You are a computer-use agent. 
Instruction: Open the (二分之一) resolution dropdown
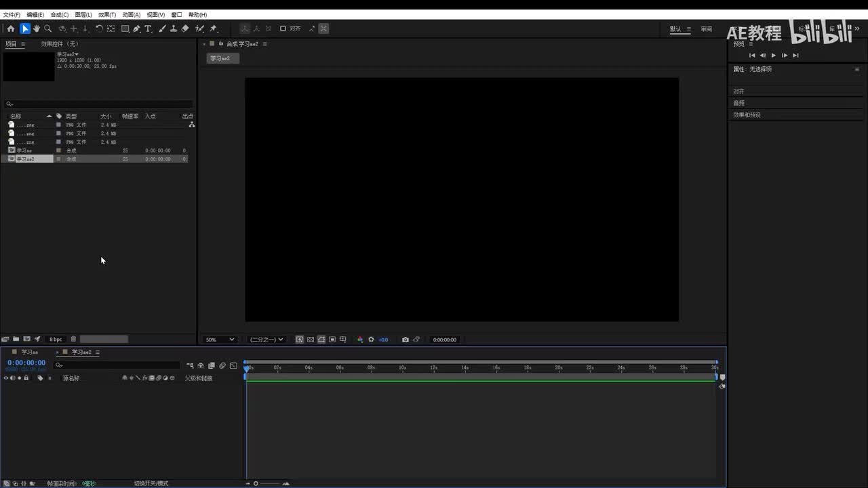(x=267, y=340)
